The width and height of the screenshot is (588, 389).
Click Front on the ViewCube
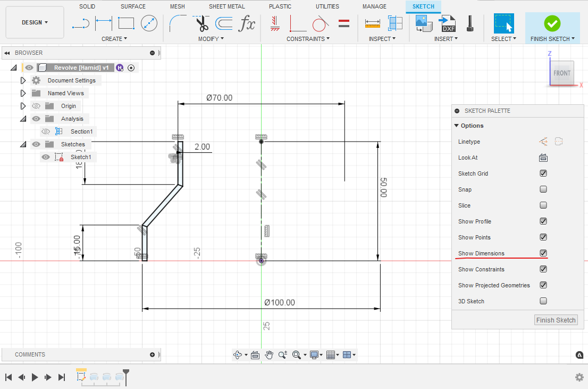click(x=562, y=73)
